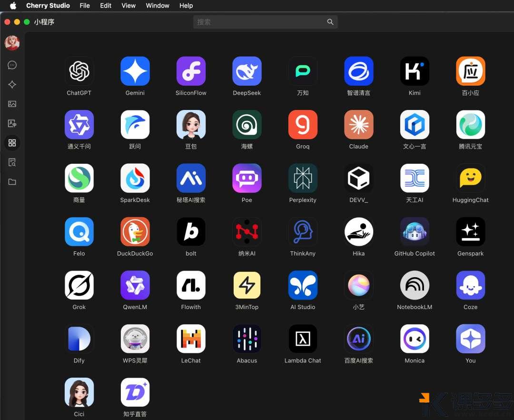The image size is (514, 420).
Task: Open the View menu
Action: (x=128, y=6)
